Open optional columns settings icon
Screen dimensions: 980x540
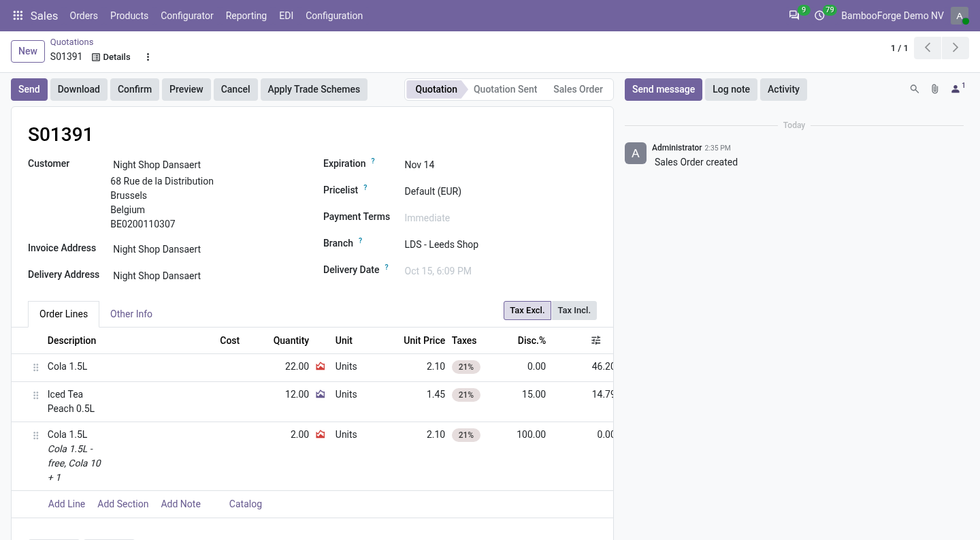pyautogui.click(x=596, y=340)
